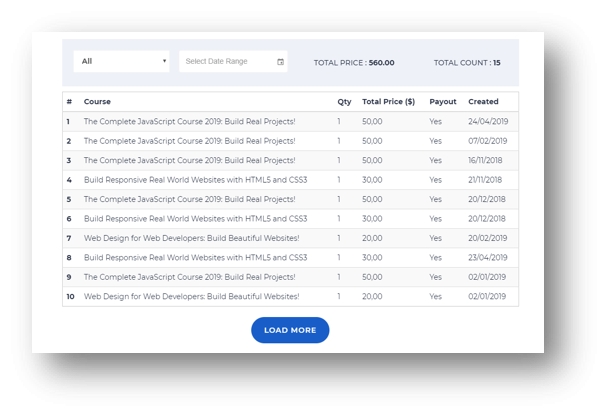Select row 4 Responsive Websites course
The height and width of the screenshot is (418, 609).
pos(195,180)
